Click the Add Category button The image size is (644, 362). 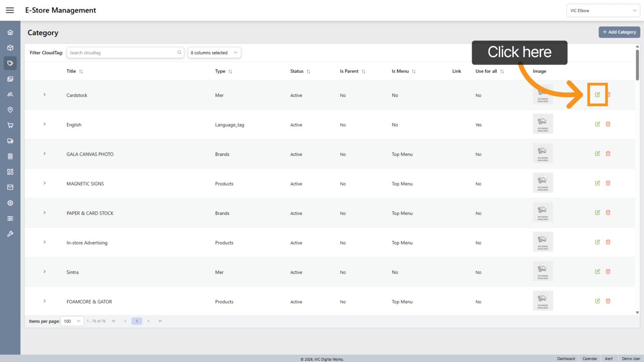(619, 32)
